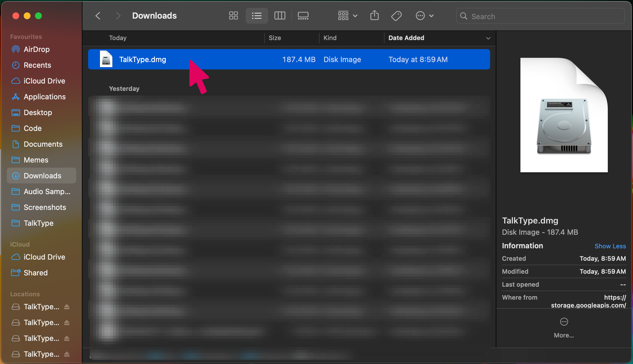Open Screenshots folder in sidebar
This screenshot has height=364, width=633.
[x=42, y=207]
